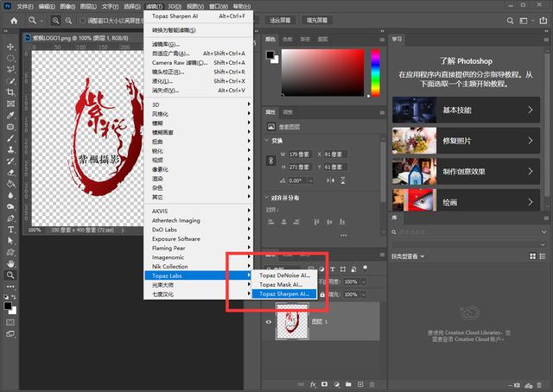Switch library to grid view
Image resolution: width=553 pixels, height=392 pixels.
[x=532, y=256]
